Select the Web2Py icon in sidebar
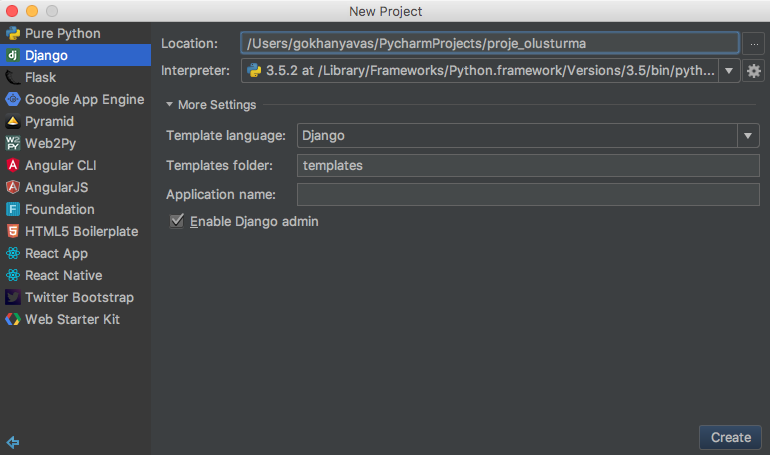The width and height of the screenshot is (770, 455). 13,143
